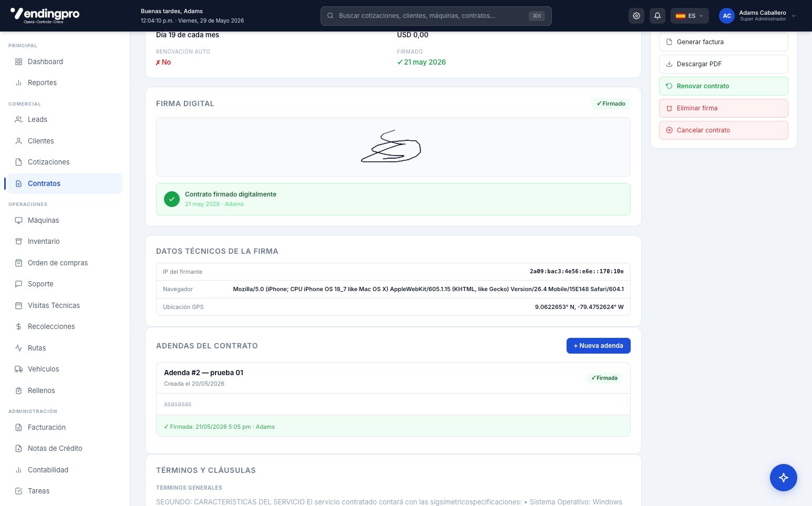812x506 pixels.
Task: Open Soporte page
Action: pos(65,284)
